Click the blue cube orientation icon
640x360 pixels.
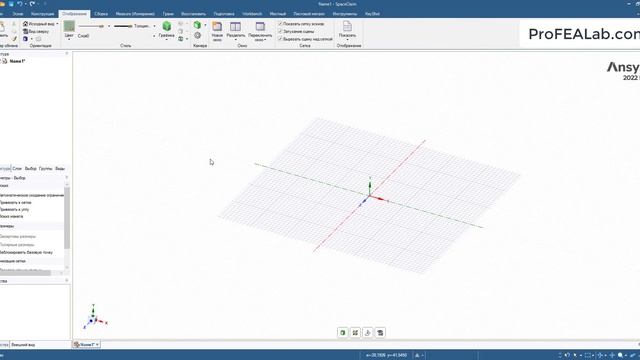tap(25, 39)
